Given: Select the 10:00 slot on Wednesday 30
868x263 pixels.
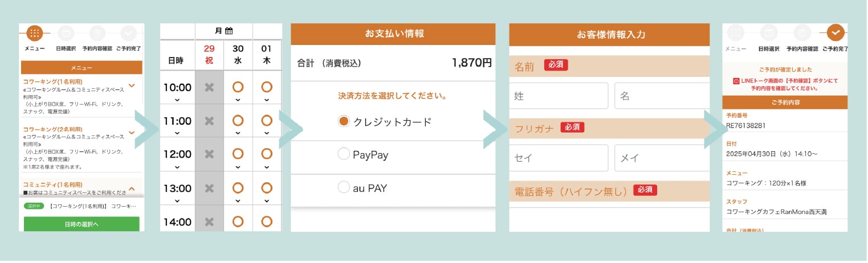Looking at the screenshot, I should (x=238, y=87).
